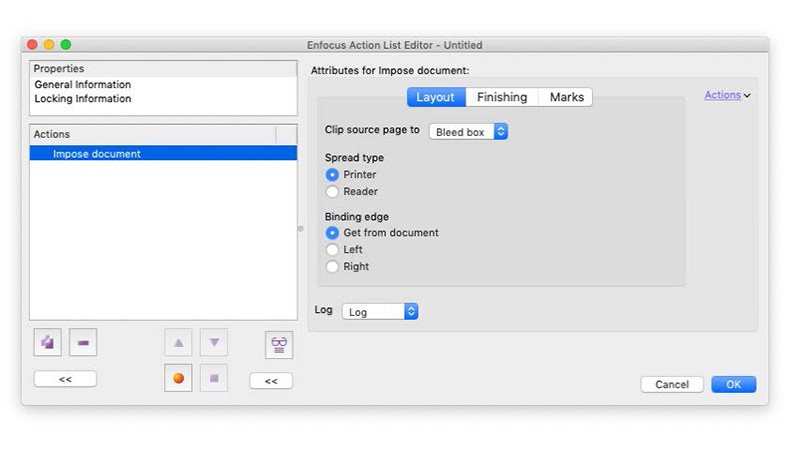Move action up with triangle icon

coord(178,343)
